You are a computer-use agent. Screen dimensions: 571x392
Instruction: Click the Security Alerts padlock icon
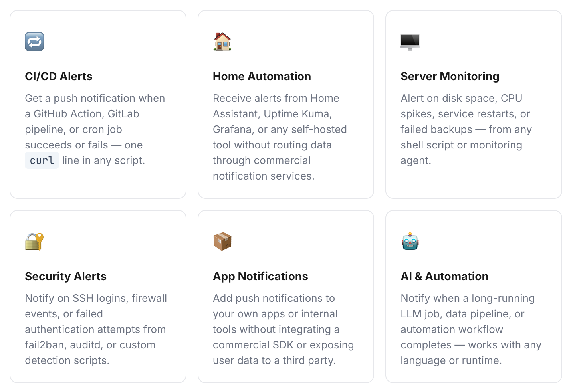point(34,242)
